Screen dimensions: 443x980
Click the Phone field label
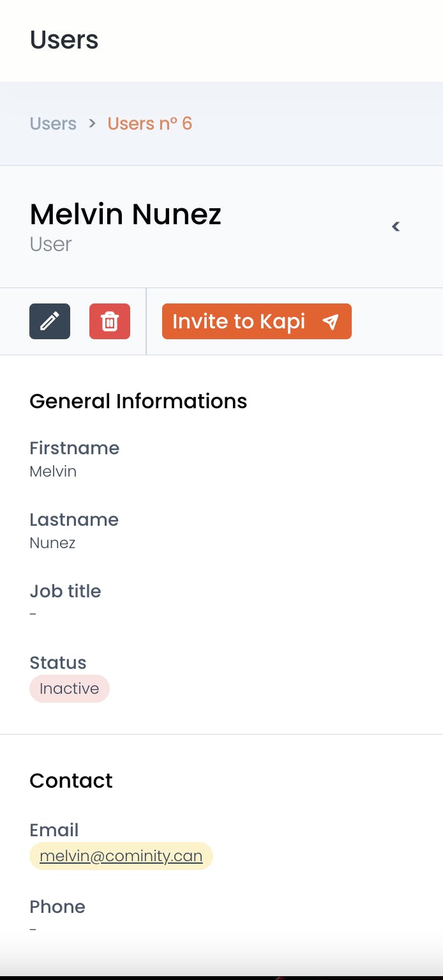click(57, 907)
